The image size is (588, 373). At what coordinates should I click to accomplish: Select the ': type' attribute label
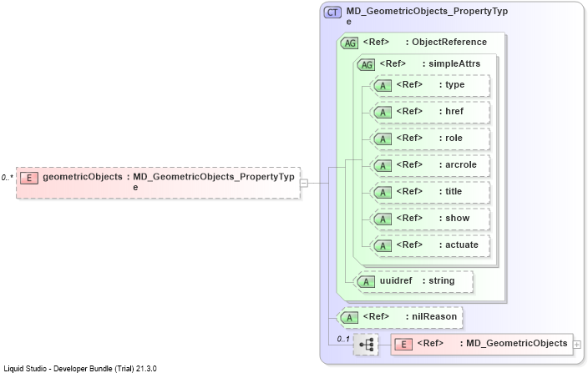click(x=452, y=84)
